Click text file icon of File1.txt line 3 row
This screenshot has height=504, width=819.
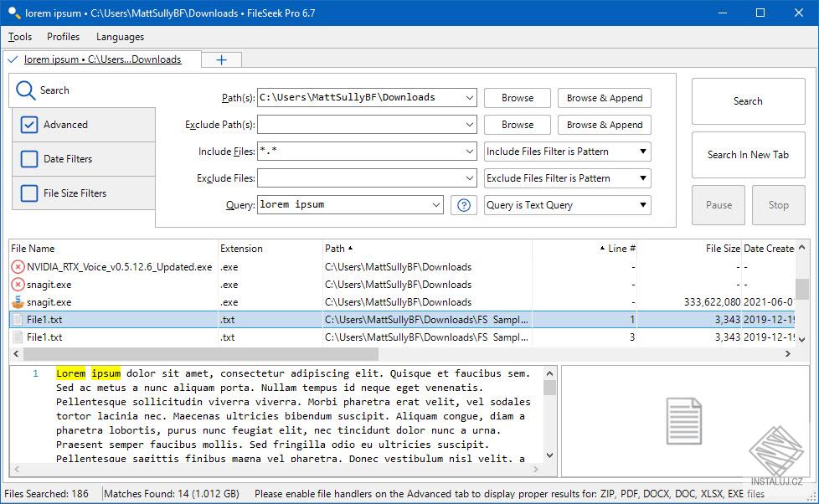18,337
